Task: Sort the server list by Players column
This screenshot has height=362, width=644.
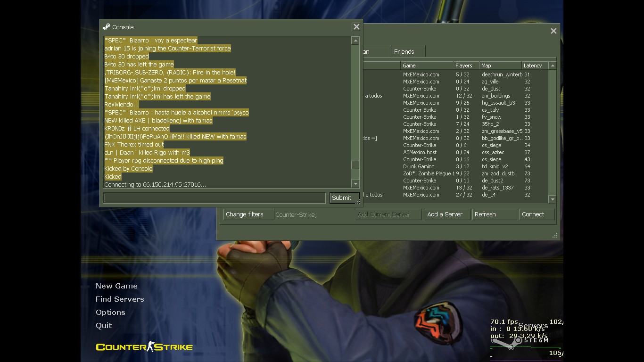Action: coord(466,66)
